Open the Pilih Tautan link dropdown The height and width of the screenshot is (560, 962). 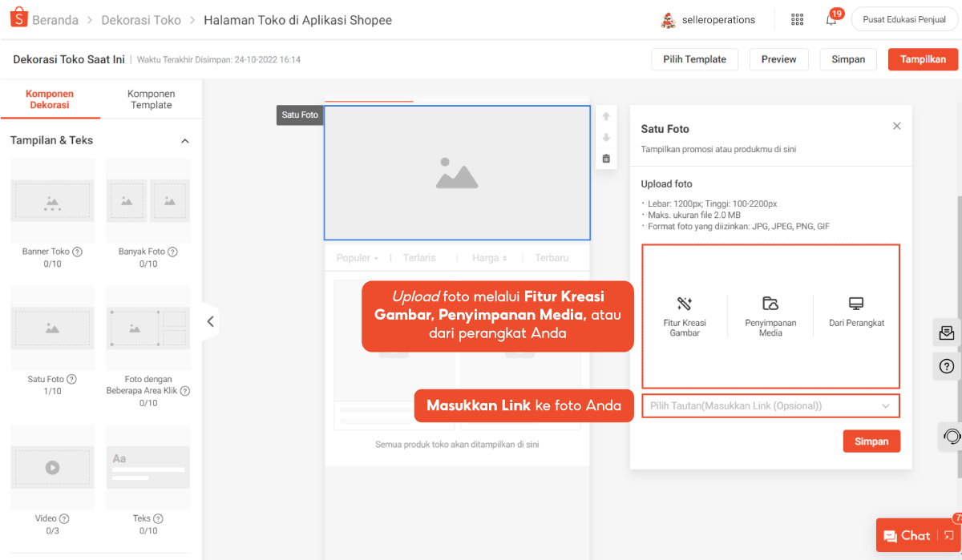(770, 406)
